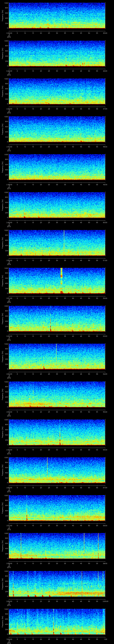Click the "2:49:00" start time label
Image resolution: width=114 pixels, height=644 pixels.
pos(9,223)
